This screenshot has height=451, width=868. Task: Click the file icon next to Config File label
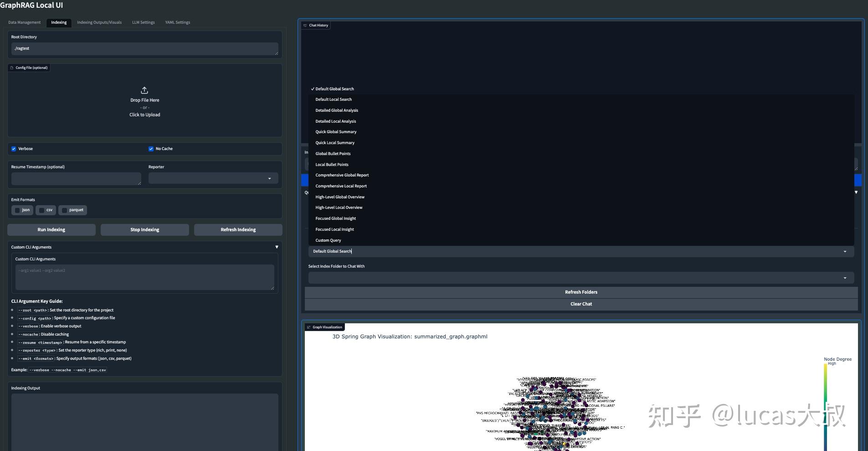12,67
